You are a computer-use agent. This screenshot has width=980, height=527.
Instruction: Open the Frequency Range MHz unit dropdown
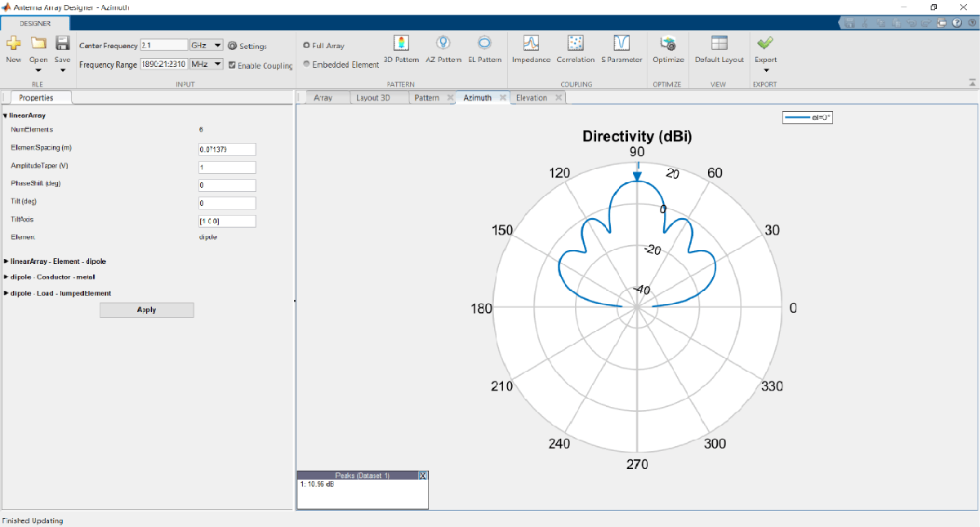tap(206, 64)
